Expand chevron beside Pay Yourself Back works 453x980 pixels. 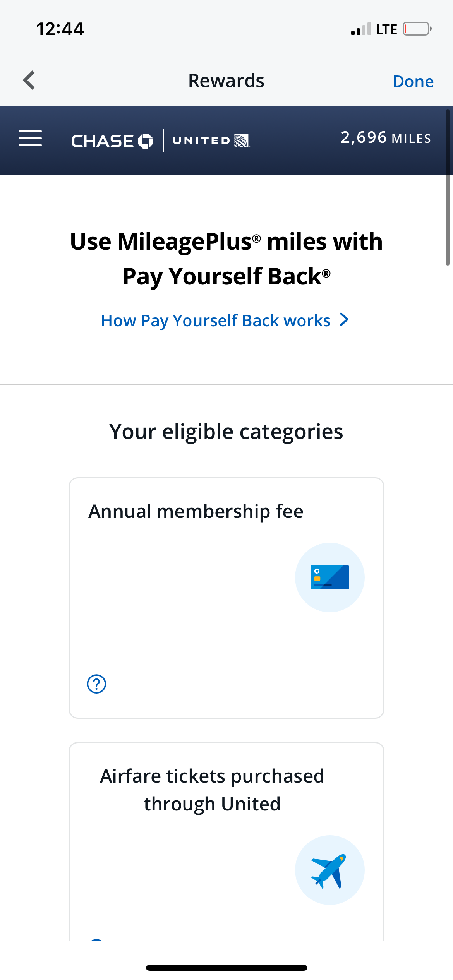pos(344,320)
